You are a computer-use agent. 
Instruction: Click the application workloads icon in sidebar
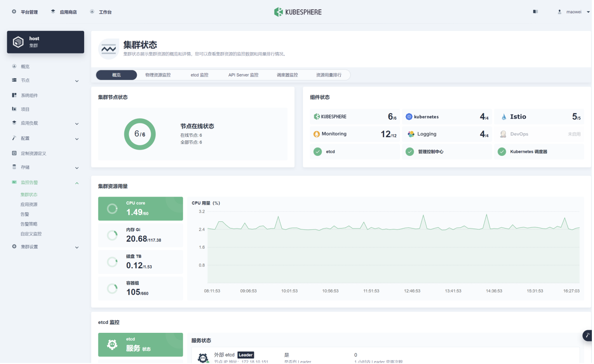(x=14, y=123)
